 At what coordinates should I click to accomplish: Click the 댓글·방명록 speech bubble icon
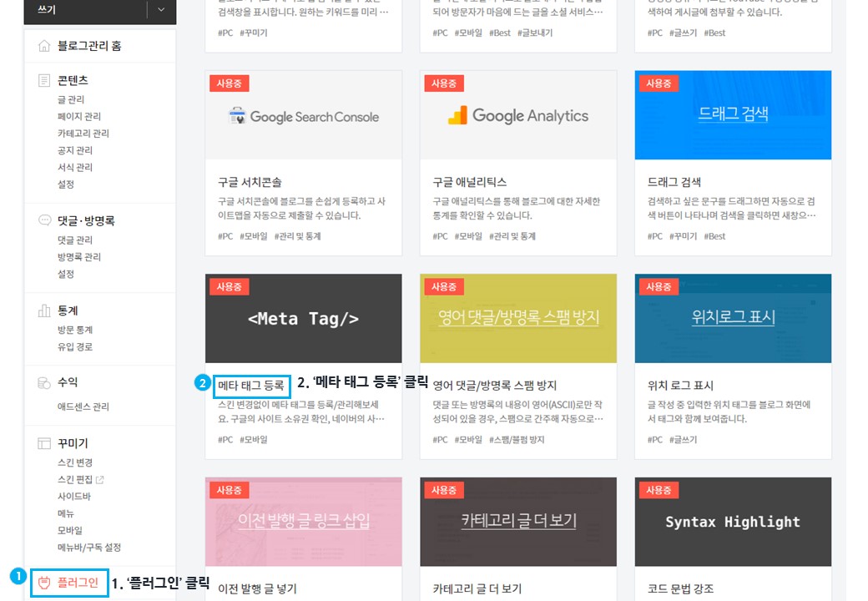[x=44, y=220]
